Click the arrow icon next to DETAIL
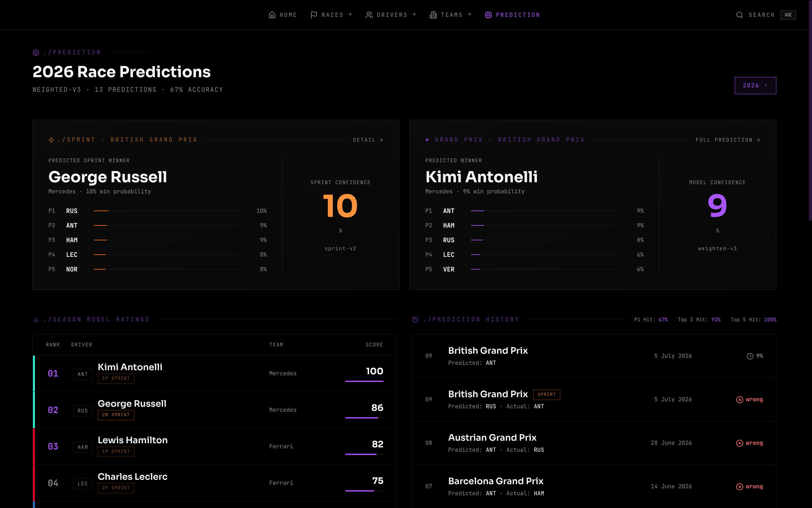812x508 pixels. (381, 140)
